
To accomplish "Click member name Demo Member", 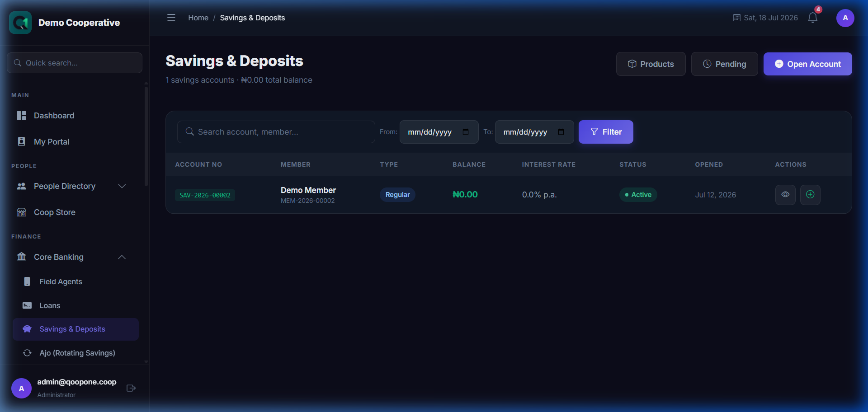I will click(308, 190).
